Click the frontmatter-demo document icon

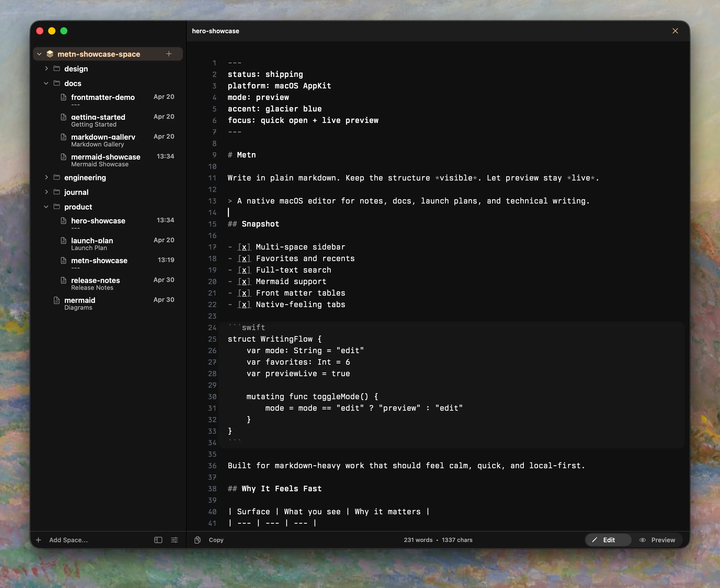63,97
